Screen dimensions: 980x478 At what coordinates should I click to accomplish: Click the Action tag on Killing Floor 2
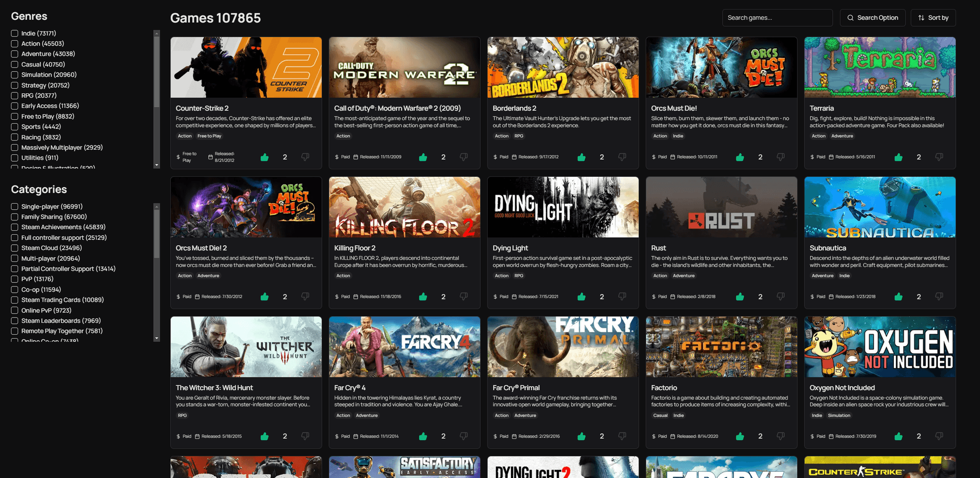pyautogui.click(x=343, y=275)
